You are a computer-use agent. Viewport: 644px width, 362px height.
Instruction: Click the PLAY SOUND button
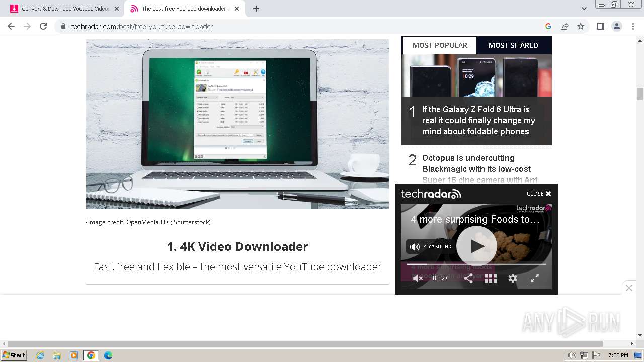coord(430,247)
